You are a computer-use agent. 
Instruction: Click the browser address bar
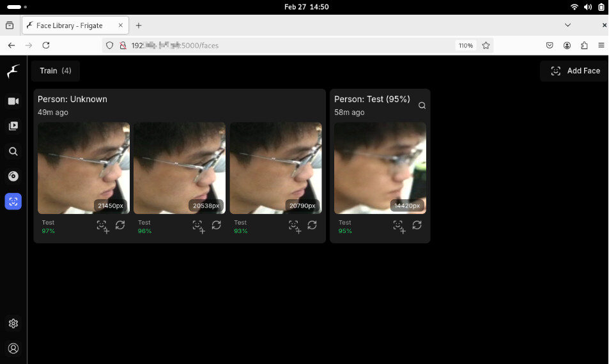coord(288,45)
